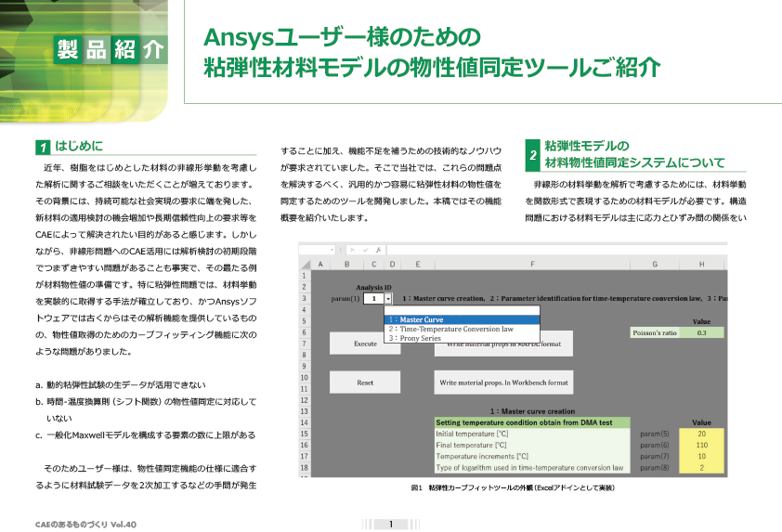Click the select-all corner triangle of the sheet
This screenshot has width=782, height=532.
point(306,265)
